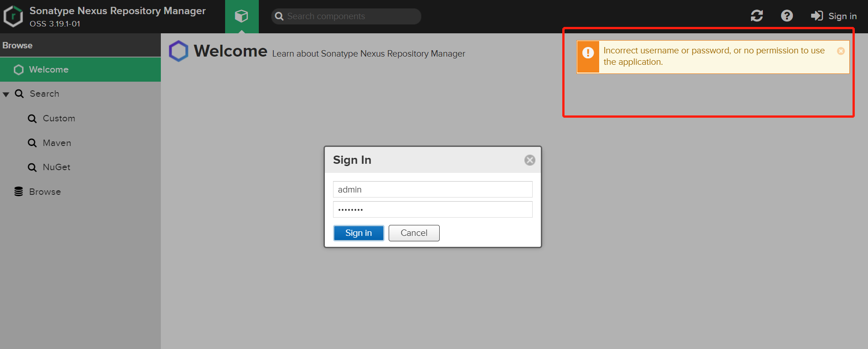Click the Maven magnifier icon in sidebar
This screenshot has width=868, height=349.
(x=32, y=143)
